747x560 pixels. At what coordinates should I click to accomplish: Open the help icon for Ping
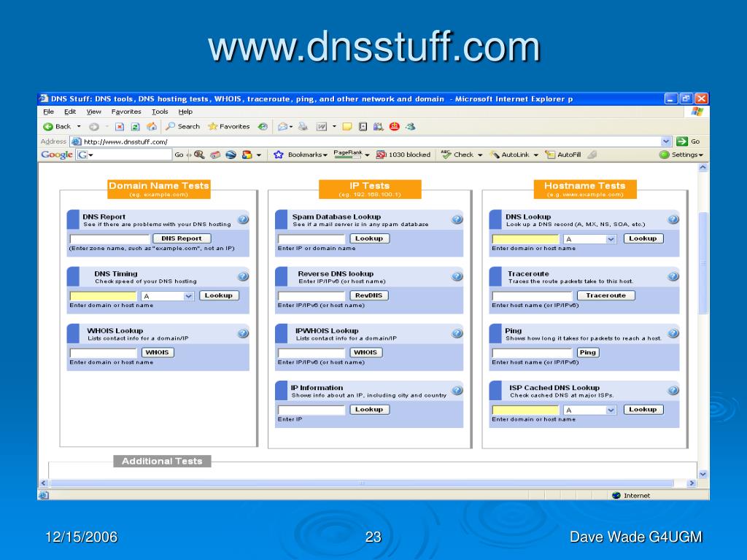coord(673,333)
